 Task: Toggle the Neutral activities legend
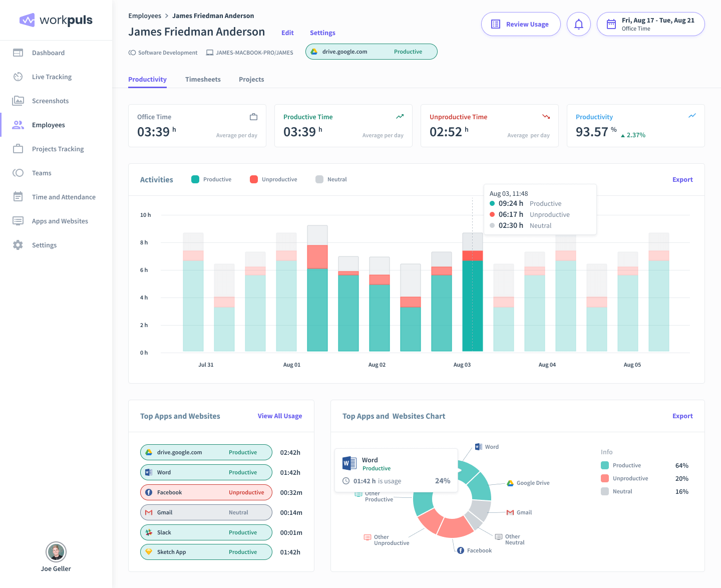click(x=330, y=179)
